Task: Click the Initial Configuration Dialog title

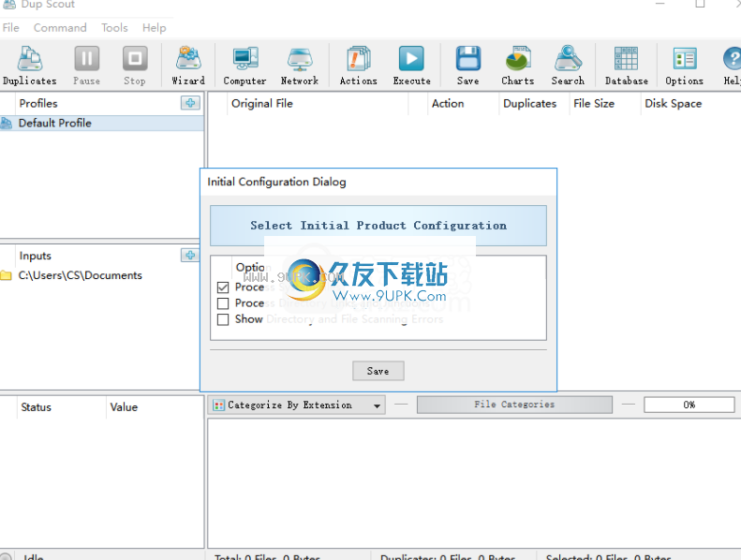Action: (276, 182)
